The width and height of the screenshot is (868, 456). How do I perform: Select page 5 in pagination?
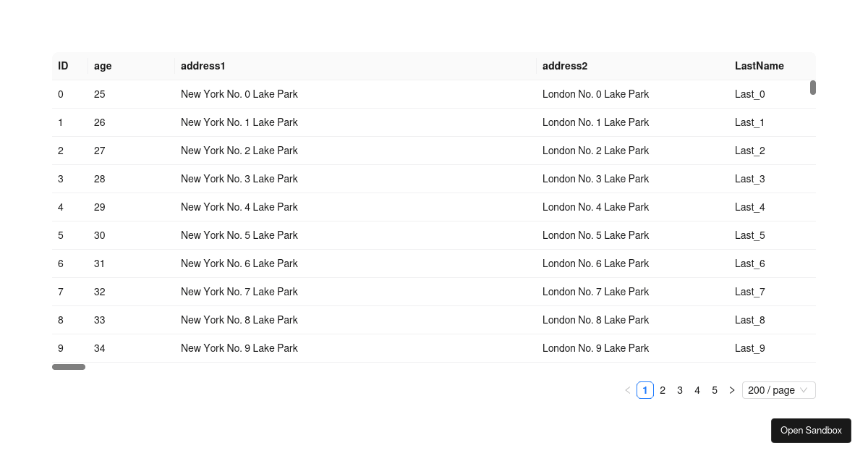[x=715, y=390]
